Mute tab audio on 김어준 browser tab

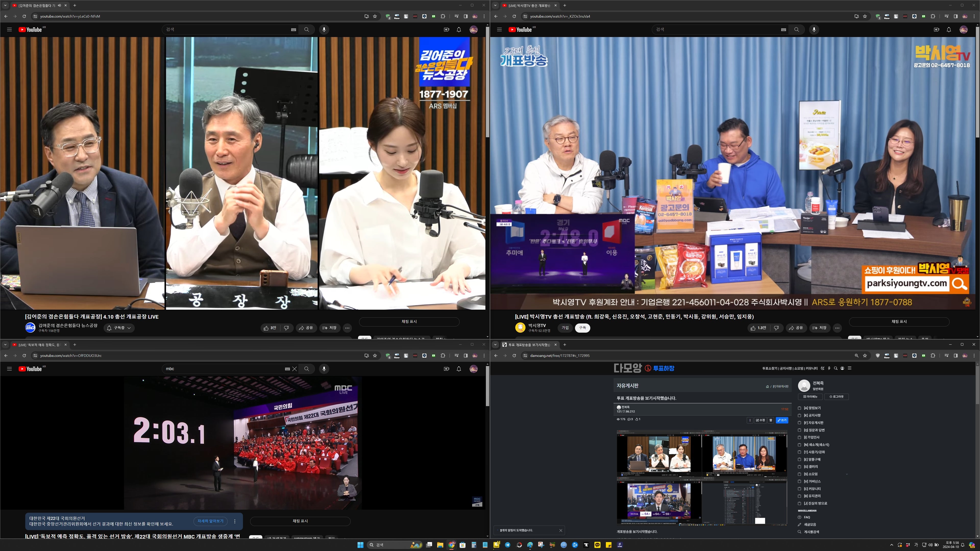click(x=59, y=5)
